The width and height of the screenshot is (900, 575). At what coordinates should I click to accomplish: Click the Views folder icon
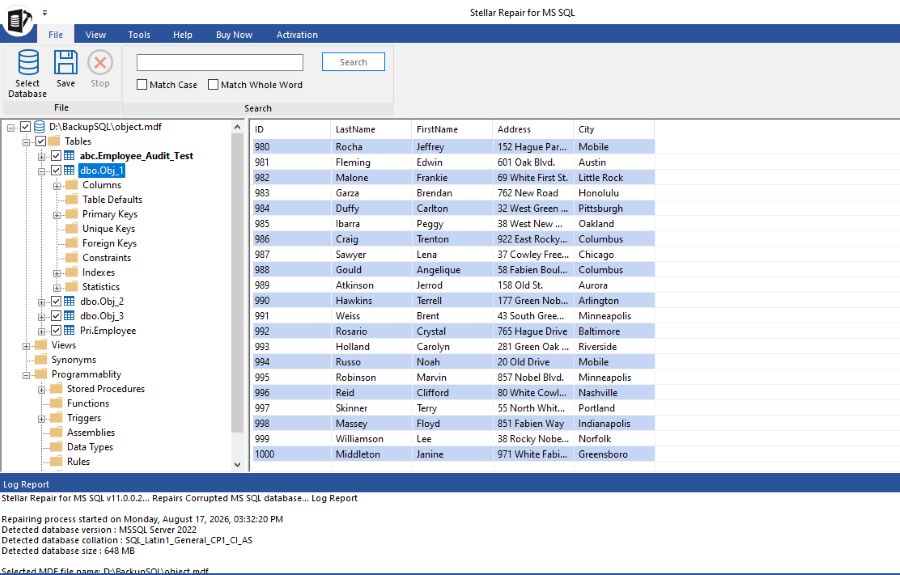(41, 345)
